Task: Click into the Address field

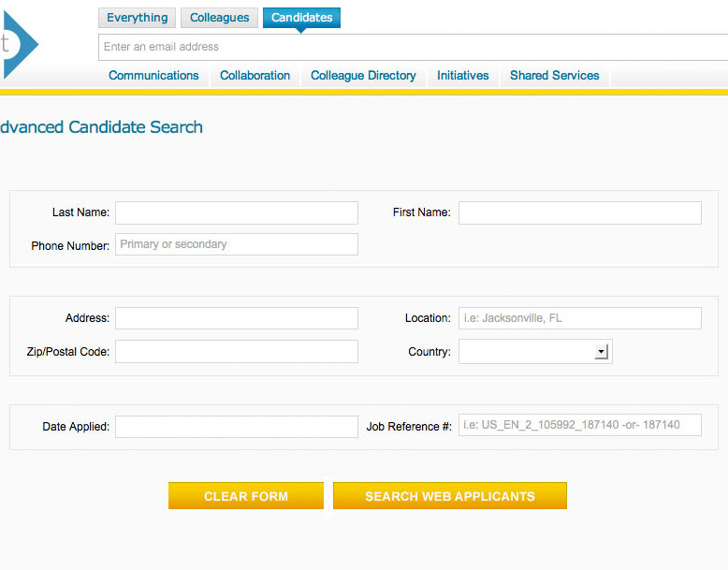Action: [x=237, y=318]
